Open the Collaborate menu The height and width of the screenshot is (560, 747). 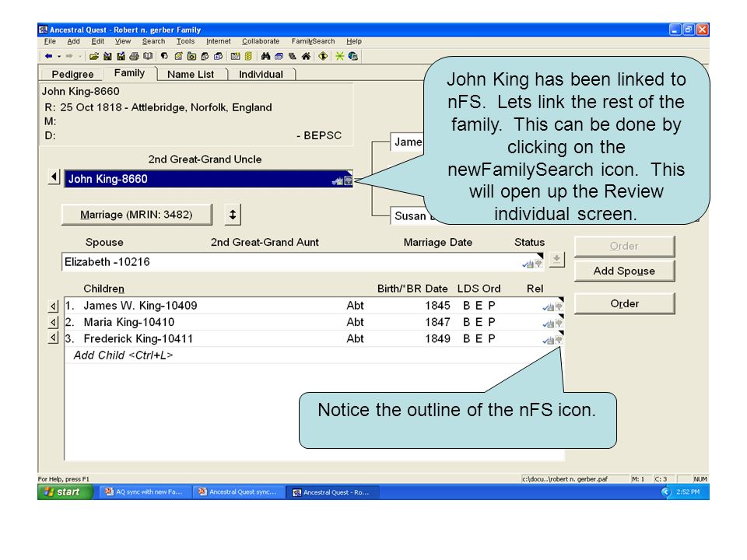pyautogui.click(x=261, y=41)
